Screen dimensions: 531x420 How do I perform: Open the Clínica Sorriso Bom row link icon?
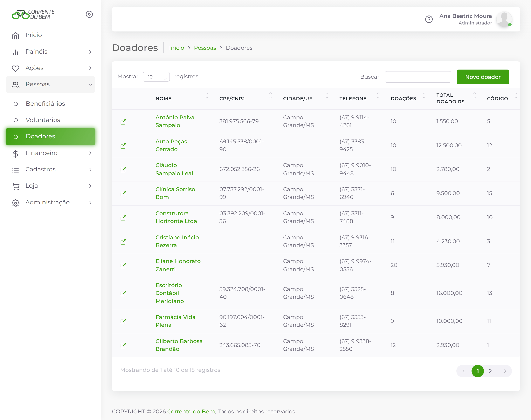pos(123,193)
